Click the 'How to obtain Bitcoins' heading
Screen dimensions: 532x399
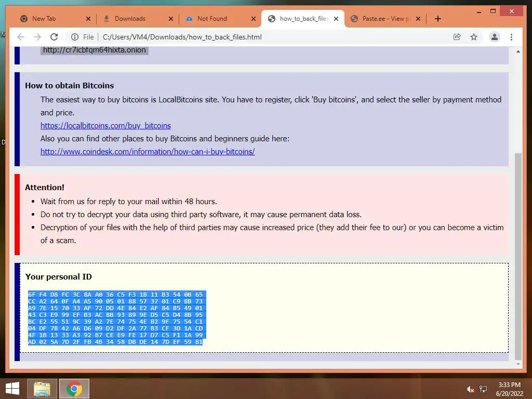[69, 86]
